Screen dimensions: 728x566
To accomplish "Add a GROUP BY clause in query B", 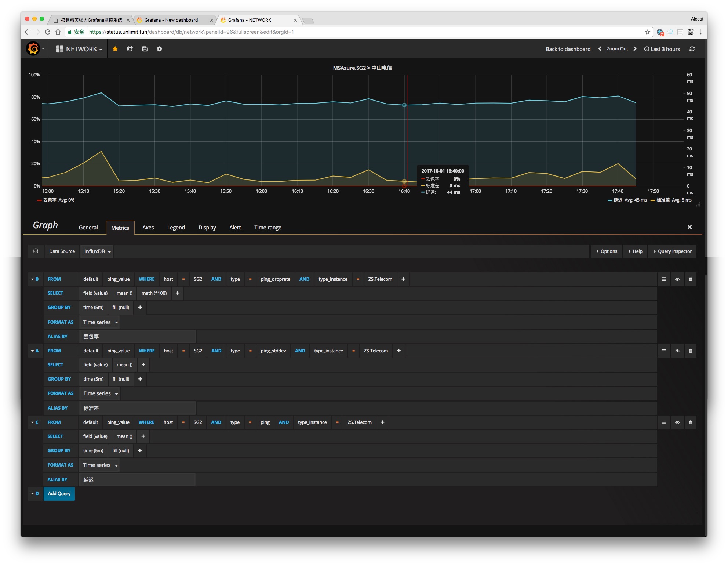I will tap(140, 308).
